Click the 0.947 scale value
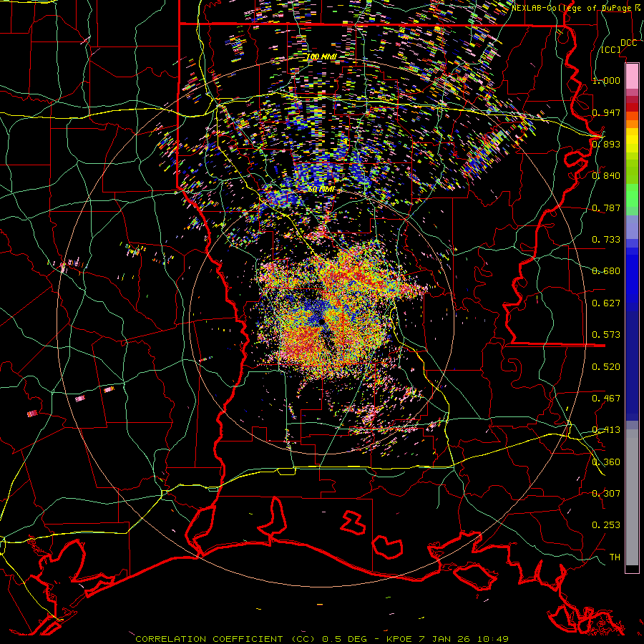 coord(606,112)
